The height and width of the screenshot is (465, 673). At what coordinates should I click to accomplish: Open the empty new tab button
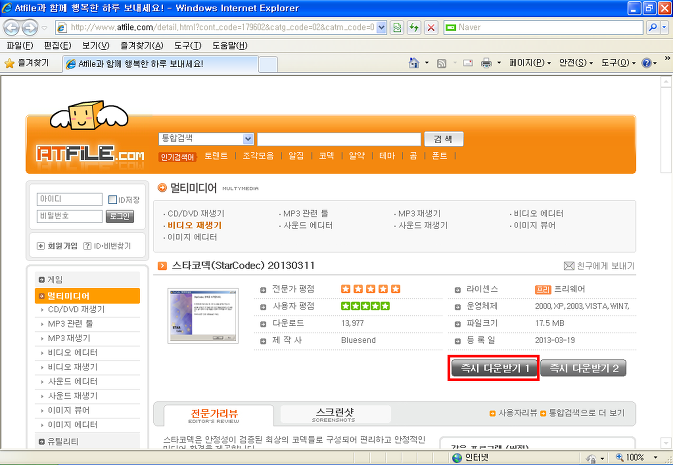[268, 64]
